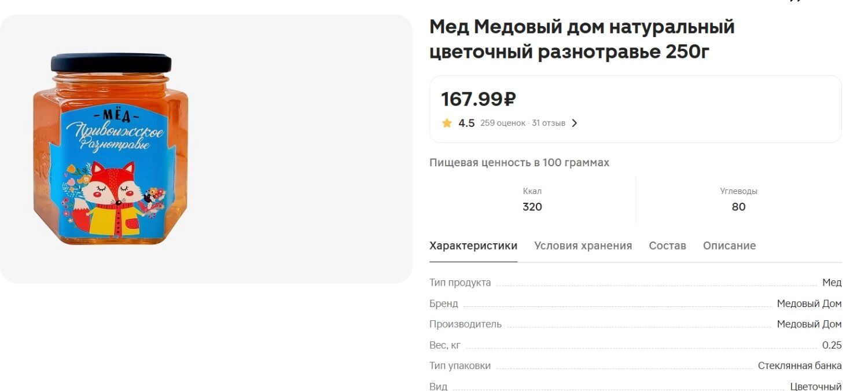The height and width of the screenshot is (391, 868).
Task: Click the 4.5 rating score
Action: pyautogui.click(x=466, y=123)
